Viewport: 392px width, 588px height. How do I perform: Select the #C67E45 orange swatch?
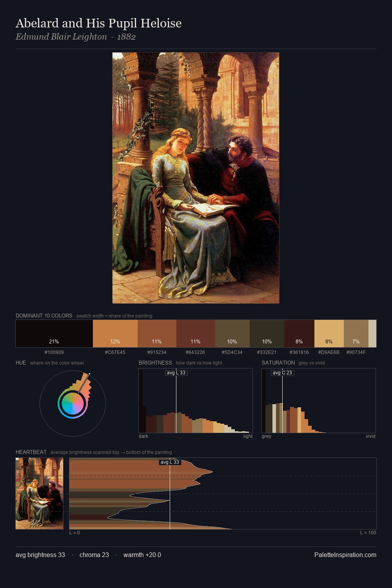click(x=115, y=334)
